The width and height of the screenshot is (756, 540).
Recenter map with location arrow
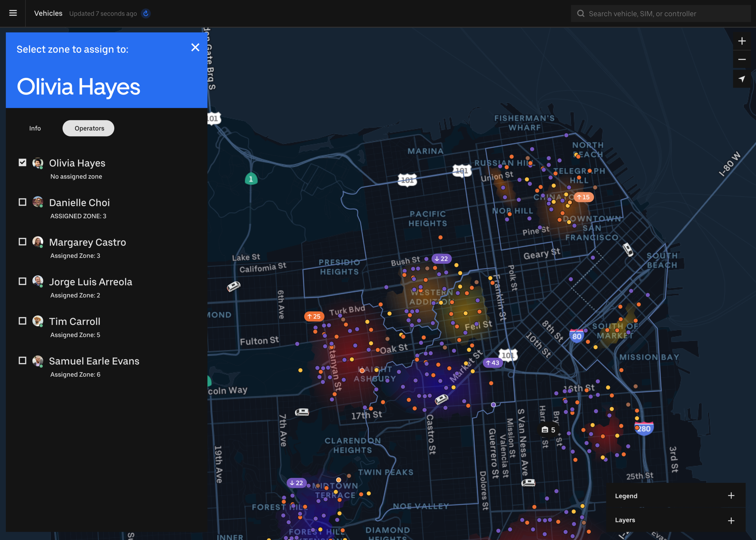click(x=742, y=79)
